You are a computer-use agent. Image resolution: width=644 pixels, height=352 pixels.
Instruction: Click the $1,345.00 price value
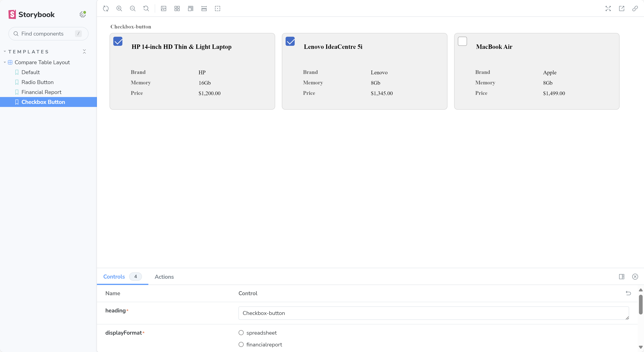pos(382,93)
